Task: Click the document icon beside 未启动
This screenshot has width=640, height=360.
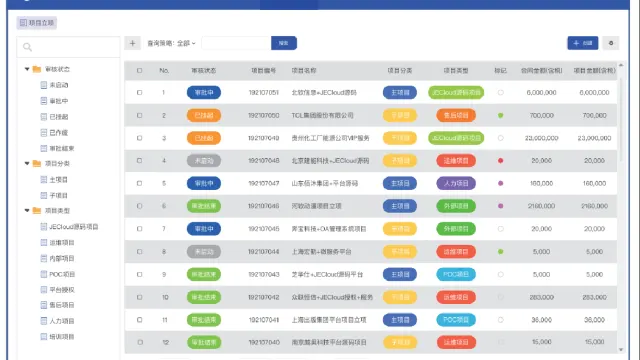Action: click(44, 85)
